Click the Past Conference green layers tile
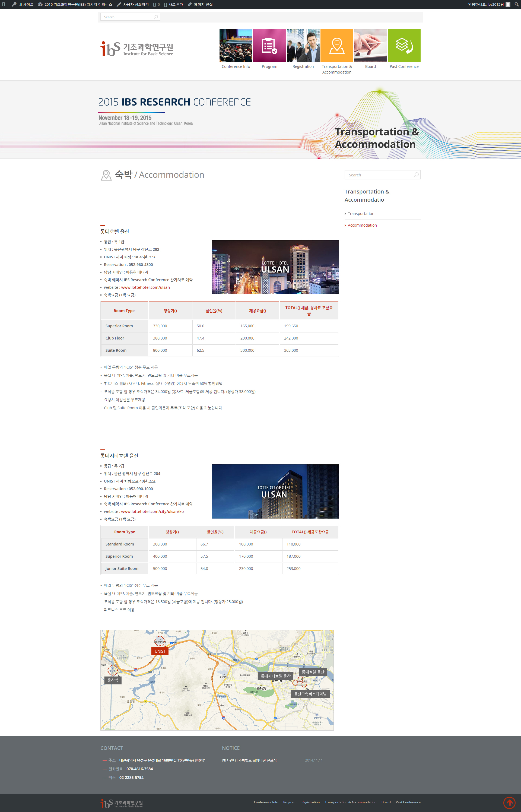 (404, 46)
